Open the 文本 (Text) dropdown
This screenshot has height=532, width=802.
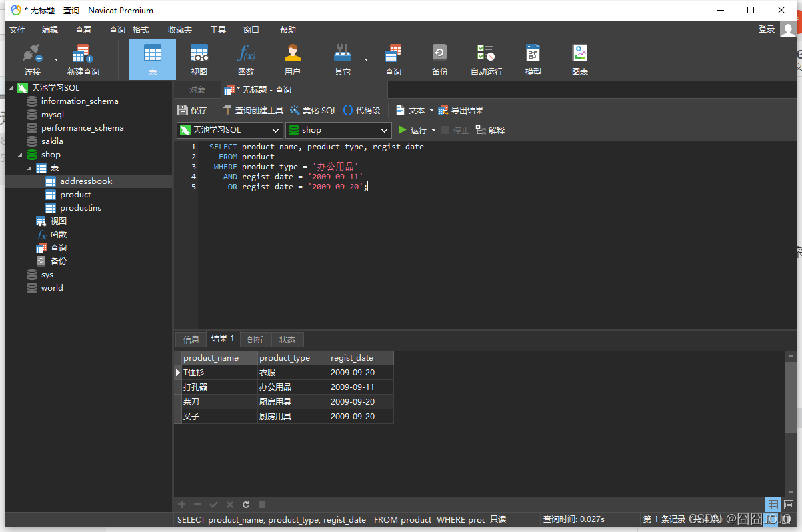click(x=414, y=110)
